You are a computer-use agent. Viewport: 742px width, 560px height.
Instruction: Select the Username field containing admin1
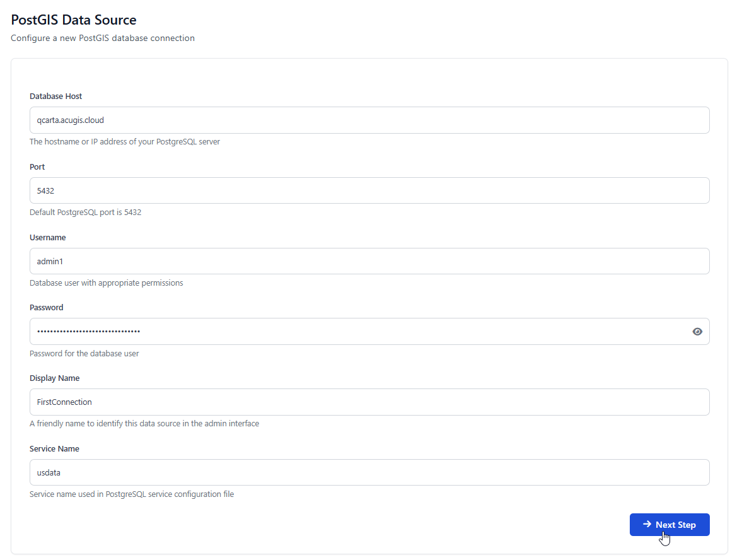pos(369,261)
